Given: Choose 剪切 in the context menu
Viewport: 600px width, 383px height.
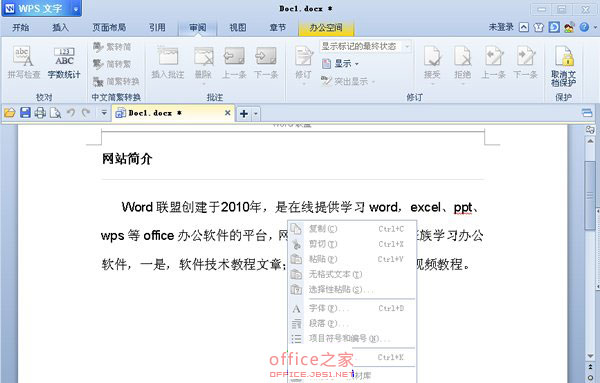Looking at the screenshot, I should coord(352,244).
